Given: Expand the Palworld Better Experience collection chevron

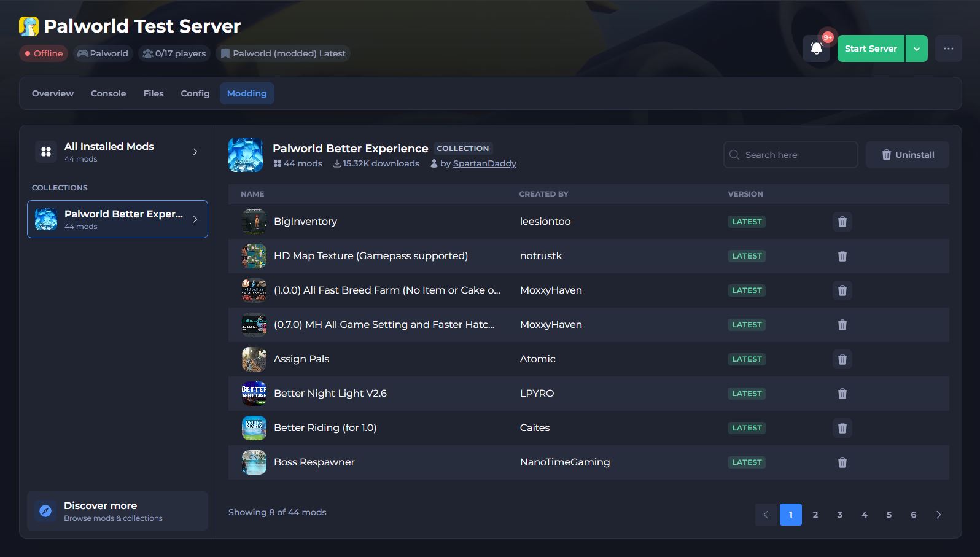Looking at the screenshot, I should pos(195,219).
